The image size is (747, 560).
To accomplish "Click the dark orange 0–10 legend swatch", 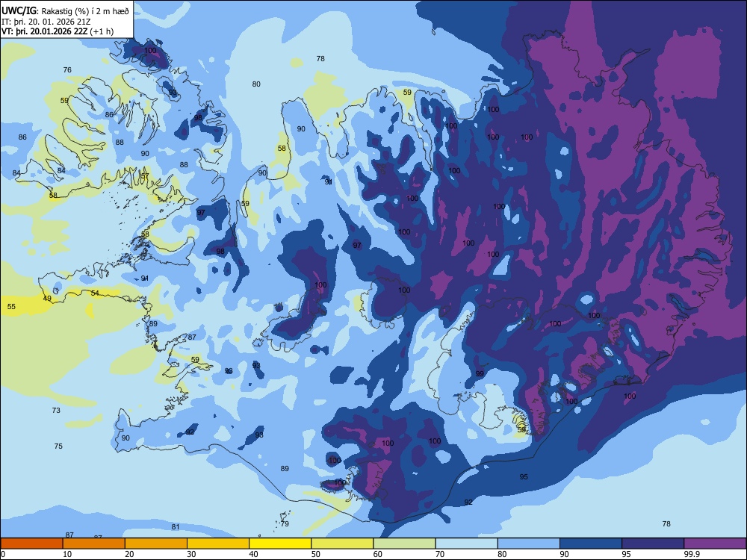I will pos(31,544).
